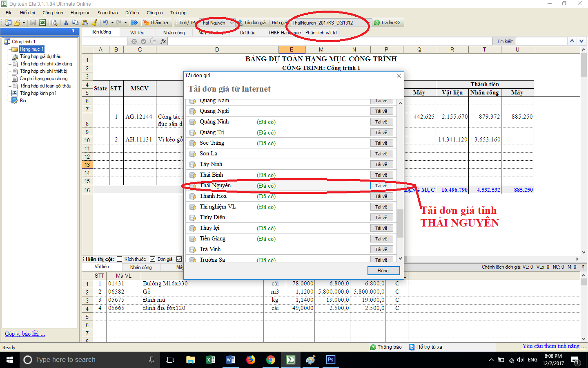
Task: Click the Tìm kiếm search field
Action: 541,41
